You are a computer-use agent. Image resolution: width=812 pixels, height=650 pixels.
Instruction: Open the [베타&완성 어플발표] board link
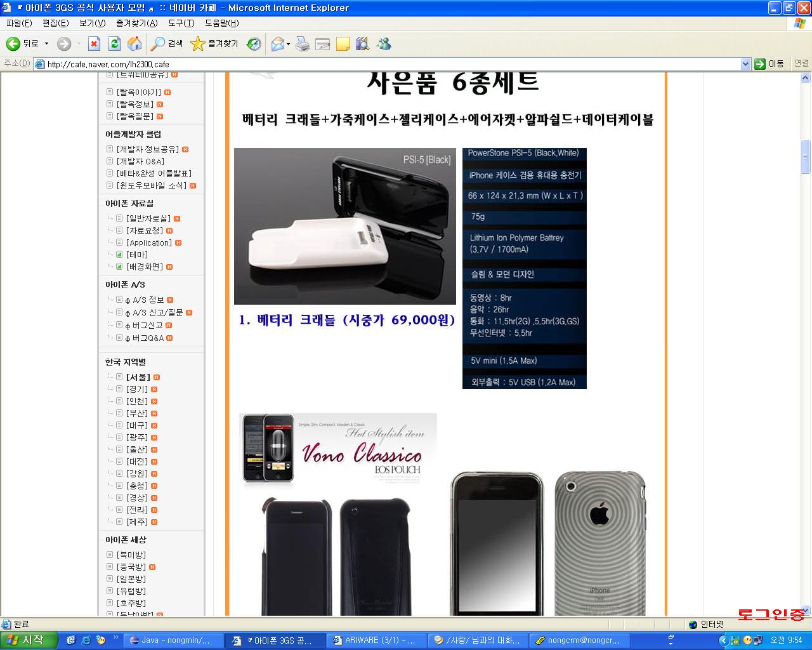tap(154, 173)
